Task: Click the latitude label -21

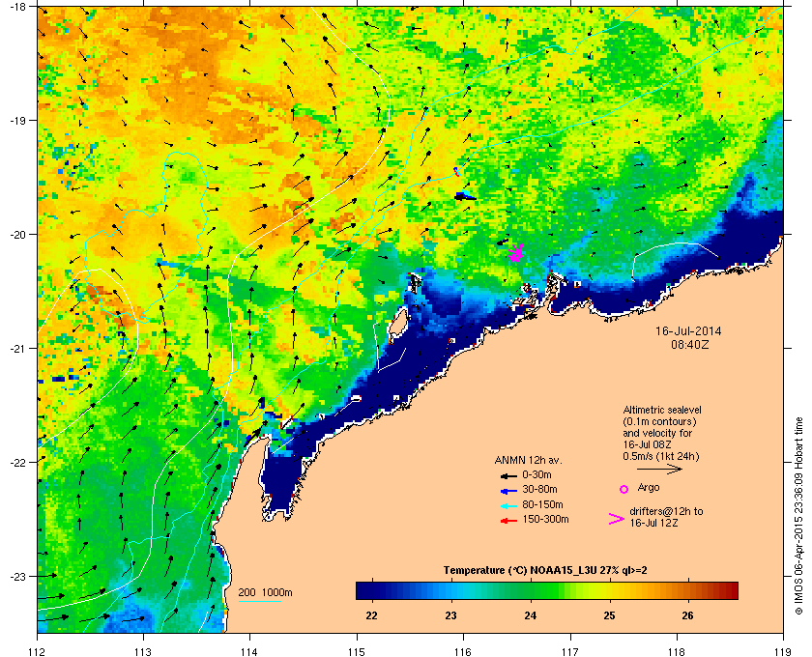Action: point(16,349)
